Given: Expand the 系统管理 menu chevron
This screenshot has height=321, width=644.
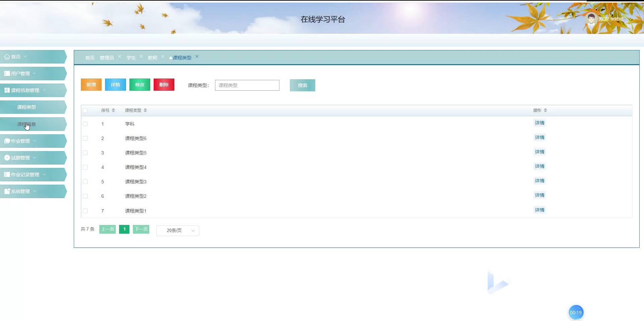Looking at the screenshot, I should click(35, 191).
